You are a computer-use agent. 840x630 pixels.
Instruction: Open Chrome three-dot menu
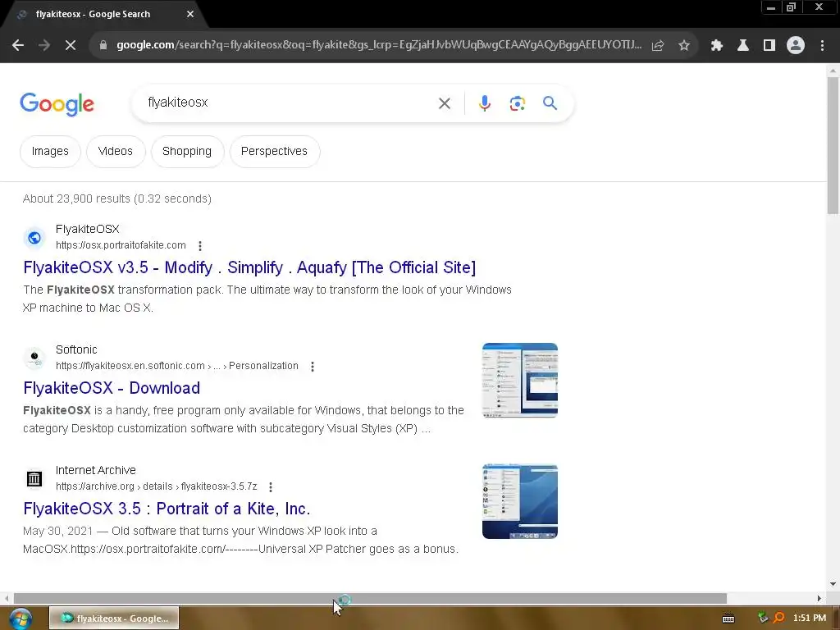pos(822,46)
